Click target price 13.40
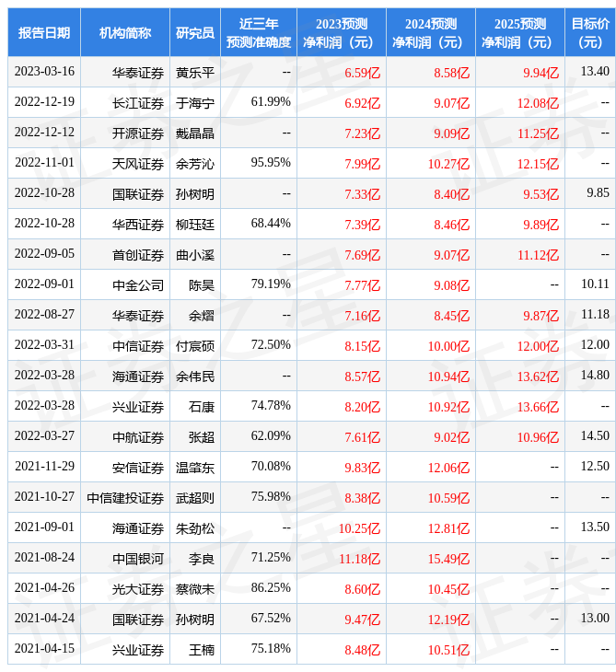Screen dimensions: 616x672 coord(595,71)
